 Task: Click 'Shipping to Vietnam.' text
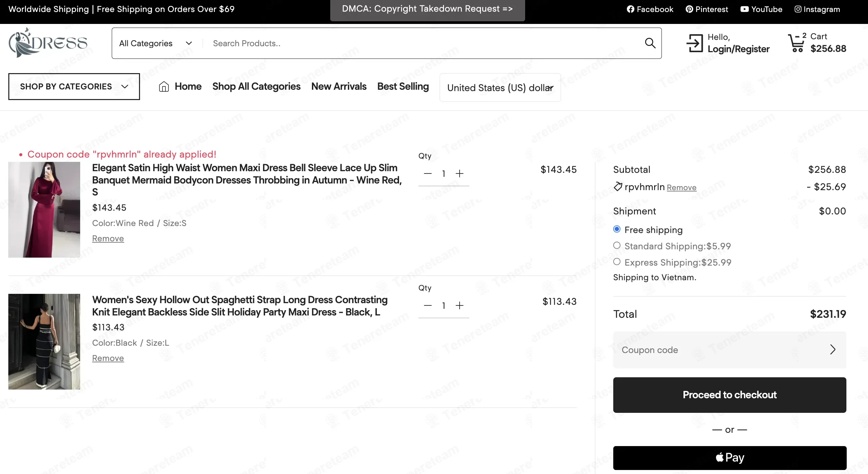654,277
